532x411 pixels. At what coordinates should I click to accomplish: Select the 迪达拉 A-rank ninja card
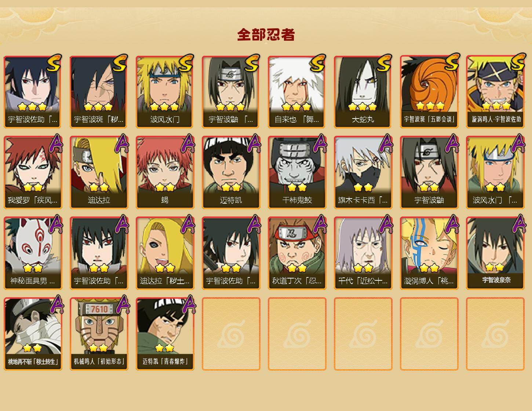[x=99, y=172]
